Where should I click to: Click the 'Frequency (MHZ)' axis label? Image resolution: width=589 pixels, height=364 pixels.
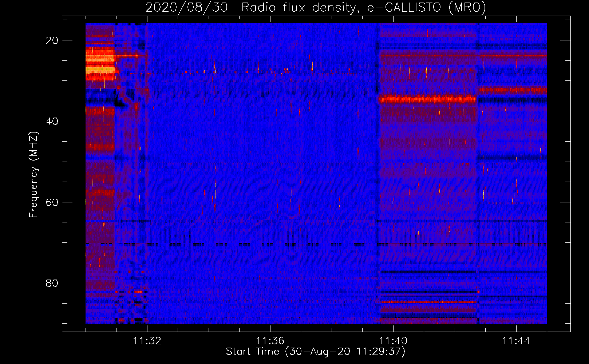33,175
